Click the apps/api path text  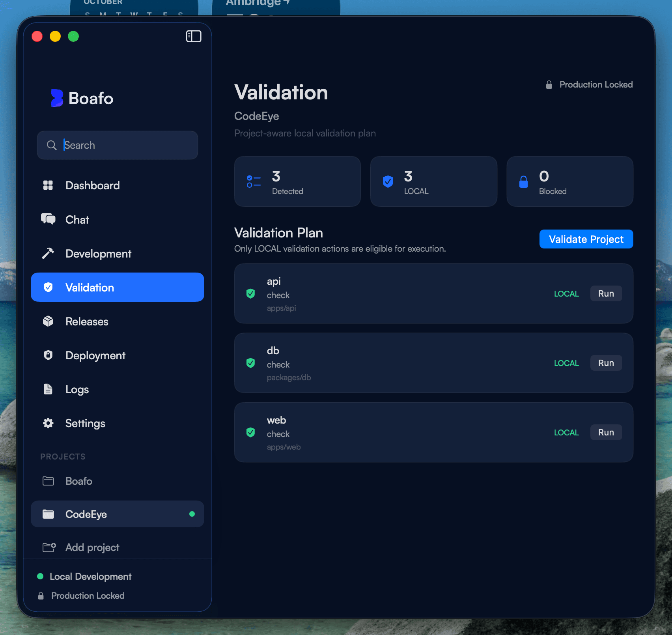click(x=281, y=308)
